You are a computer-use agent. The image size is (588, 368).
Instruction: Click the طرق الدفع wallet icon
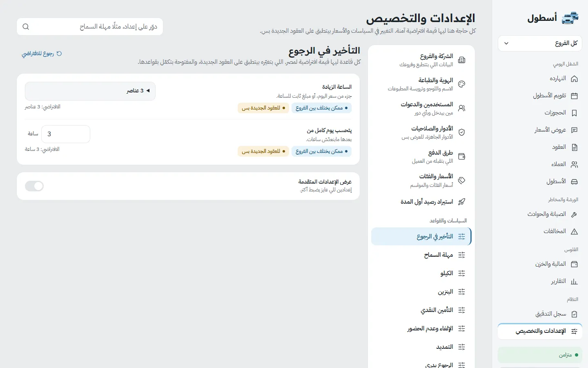[x=462, y=157]
